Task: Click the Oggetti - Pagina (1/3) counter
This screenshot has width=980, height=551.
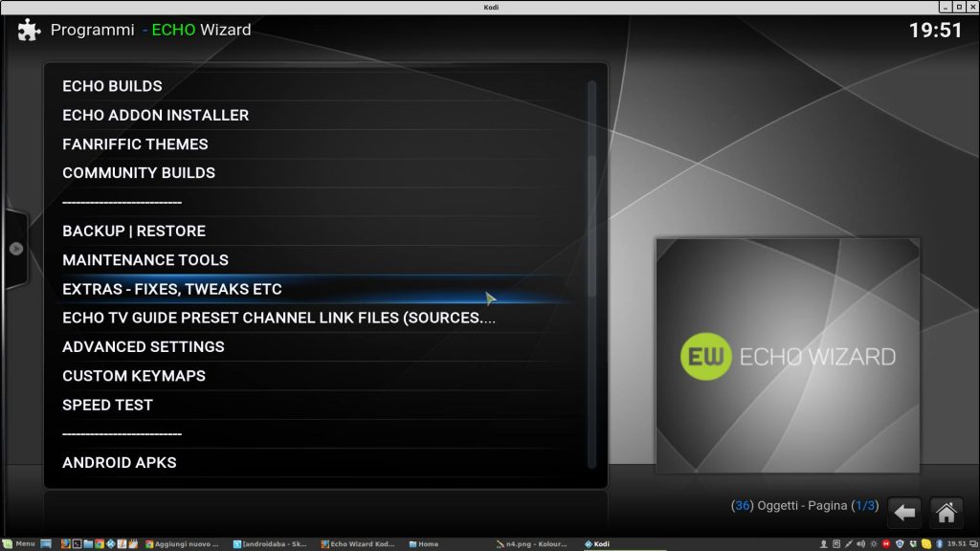Action: coord(804,505)
